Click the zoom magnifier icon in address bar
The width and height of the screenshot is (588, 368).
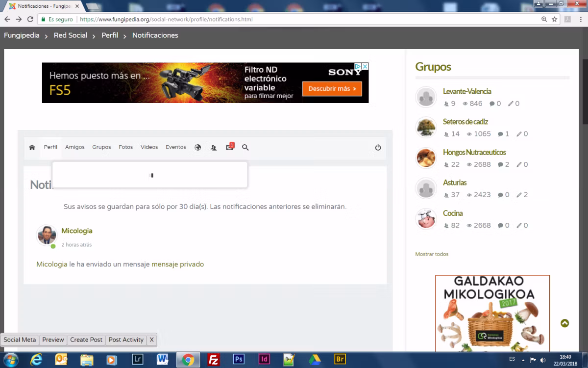click(544, 19)
